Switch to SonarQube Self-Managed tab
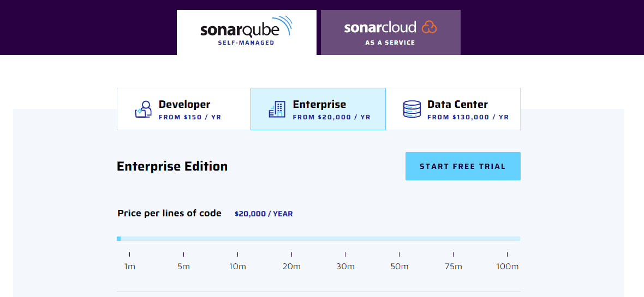 (246, 33)
